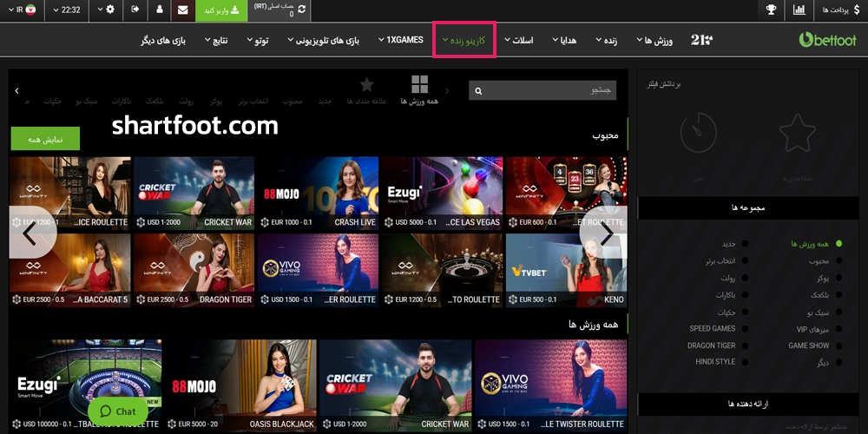
Task: Open the trophy achievements icon
Action: [x=770, y=10]
